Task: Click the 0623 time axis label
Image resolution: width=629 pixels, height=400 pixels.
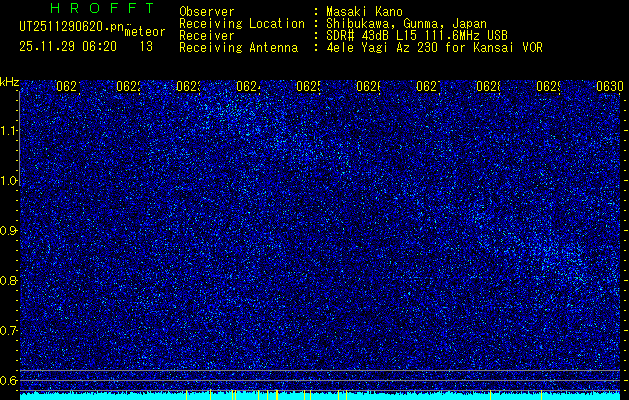Action: (x=188, y=86)
